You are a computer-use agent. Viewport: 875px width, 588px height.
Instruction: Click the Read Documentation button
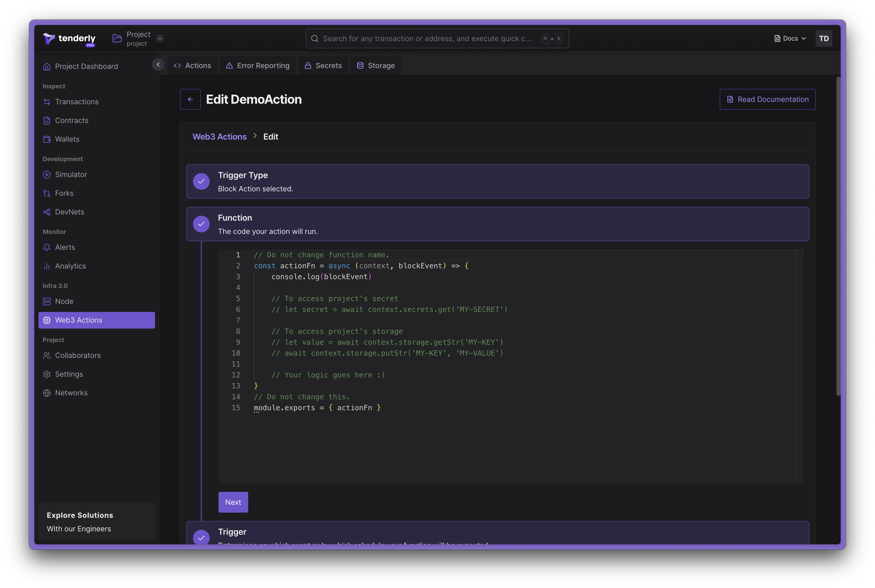click(x=767, y=99)
